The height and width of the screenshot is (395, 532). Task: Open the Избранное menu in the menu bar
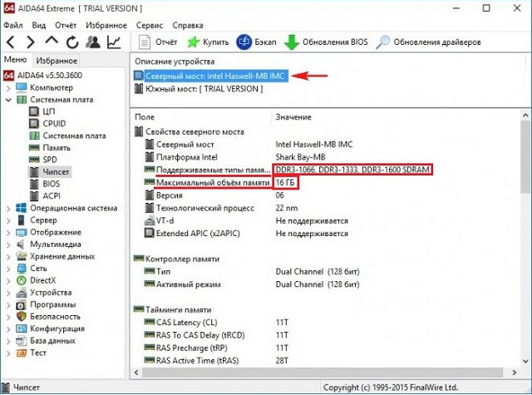(x=106, y=26)
